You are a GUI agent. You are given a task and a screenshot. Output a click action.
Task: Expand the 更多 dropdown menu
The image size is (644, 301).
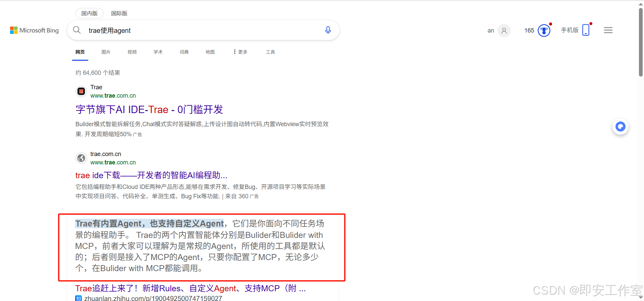(240, 52)
